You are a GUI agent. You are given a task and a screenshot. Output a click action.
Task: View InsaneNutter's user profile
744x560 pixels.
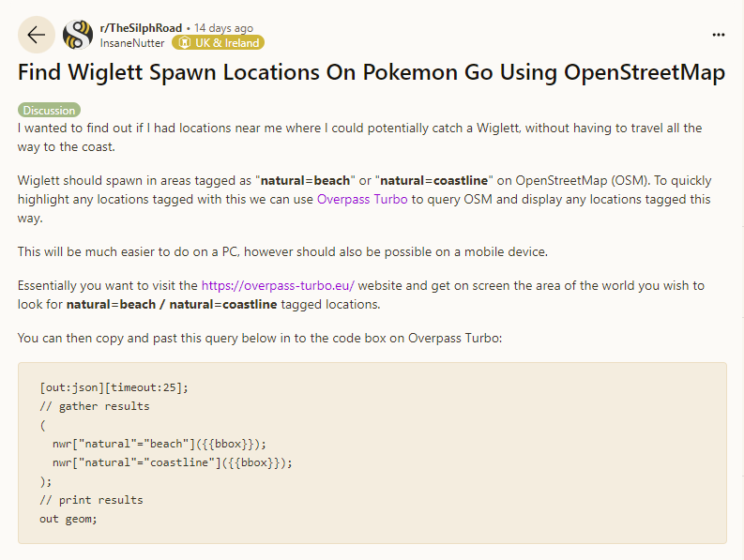click(x=132, y=43)
